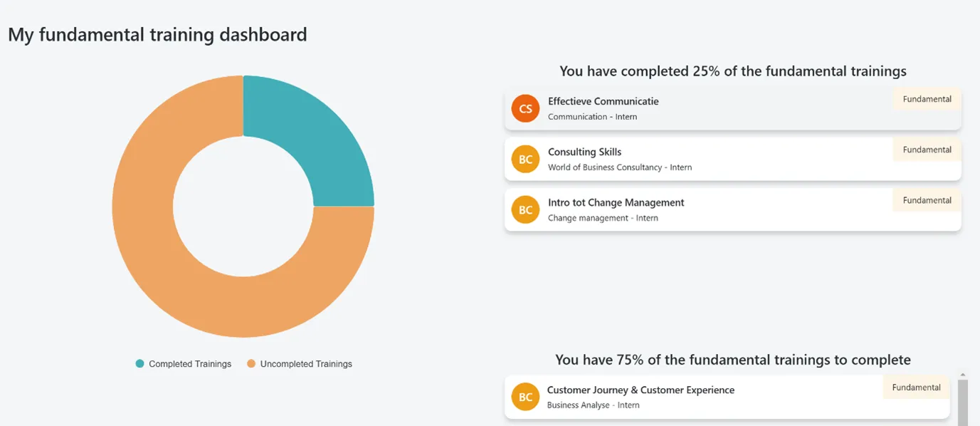Click the scroll up arrow of the uncompleted list
The height and width of the screenshot is (426, 980).
pos(963,375)
